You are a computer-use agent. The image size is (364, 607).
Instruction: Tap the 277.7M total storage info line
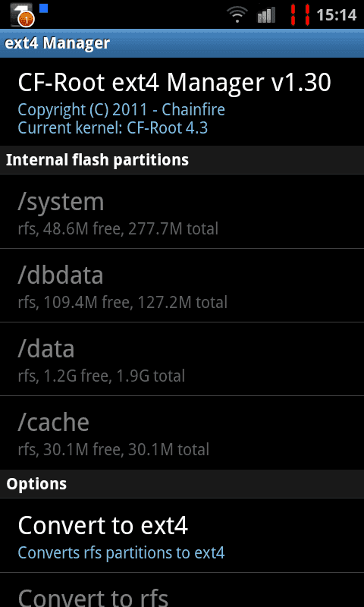point(118,229)
